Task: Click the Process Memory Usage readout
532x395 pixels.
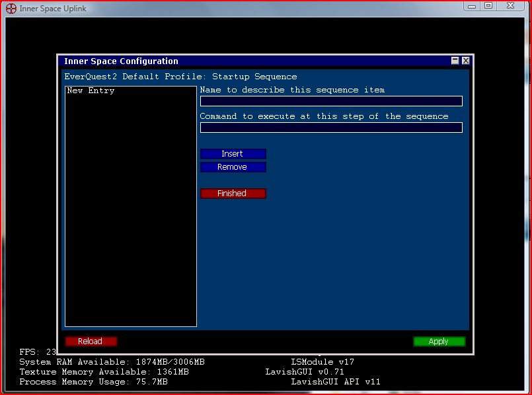Action: coord(93,382)
